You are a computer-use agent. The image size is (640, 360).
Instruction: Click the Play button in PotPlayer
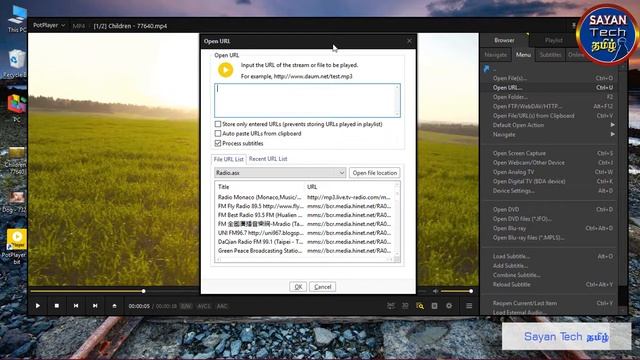[38, 306]
